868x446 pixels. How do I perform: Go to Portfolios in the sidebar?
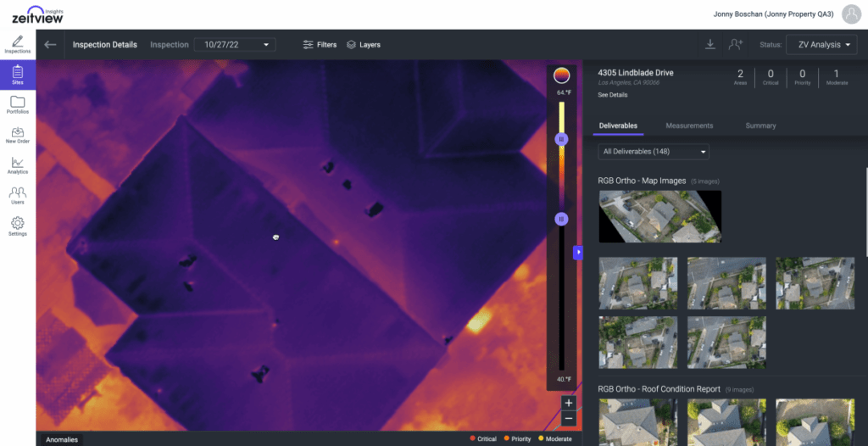click(x=18, y=105)
